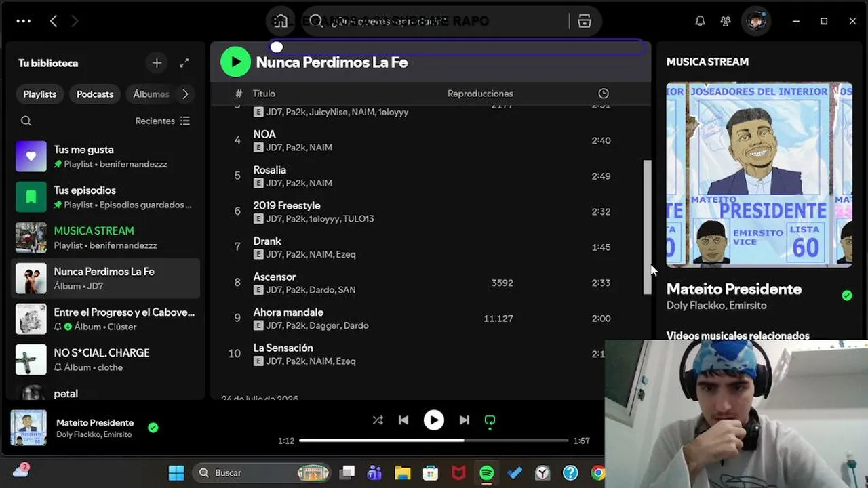868x488 pixels.
Task: Open the Browse icon in search bar
Action: [585, 21]
